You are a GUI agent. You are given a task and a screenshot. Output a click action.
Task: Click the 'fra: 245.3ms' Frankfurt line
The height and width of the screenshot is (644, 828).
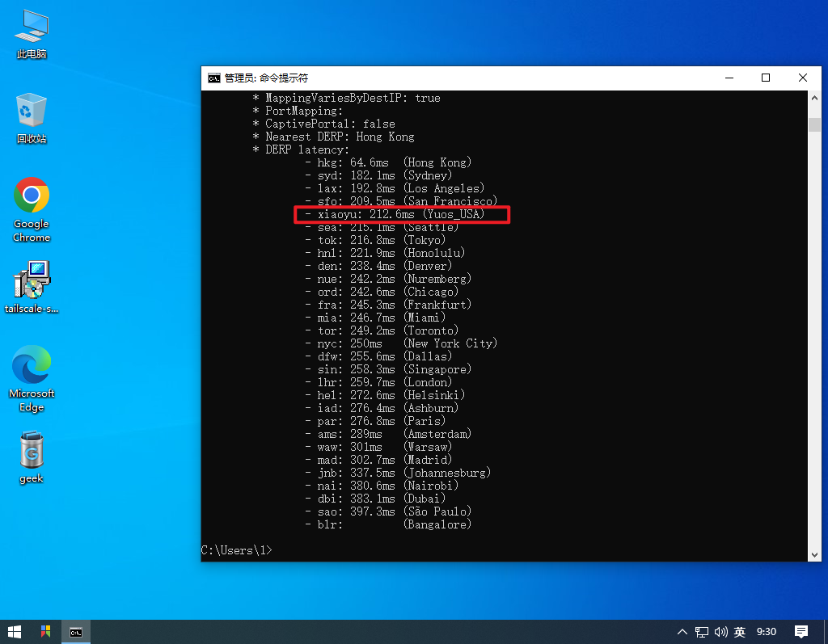(x=388, y=305)
